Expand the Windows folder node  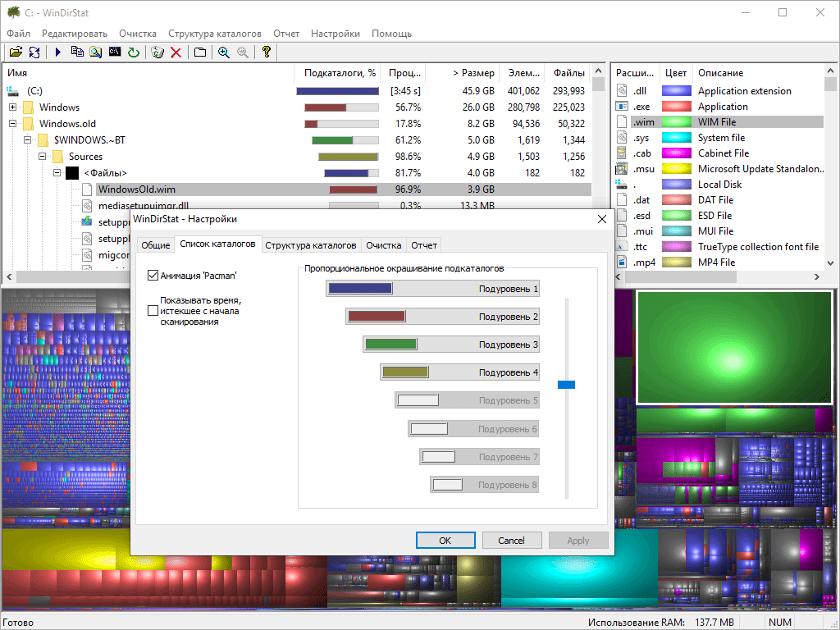(x=13, y=107)
